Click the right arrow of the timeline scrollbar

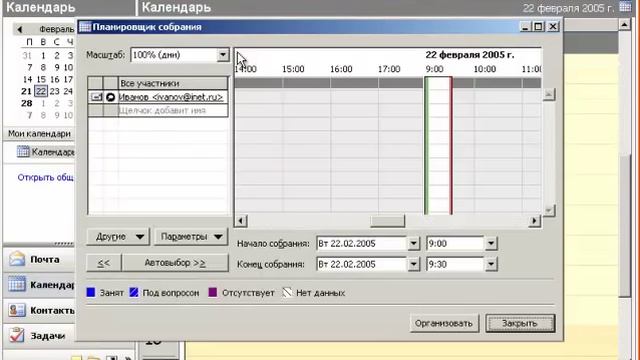(534, 221)
